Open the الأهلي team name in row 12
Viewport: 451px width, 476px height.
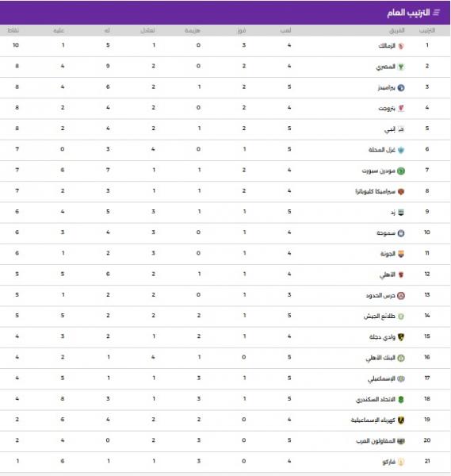[x=388, y=274]
